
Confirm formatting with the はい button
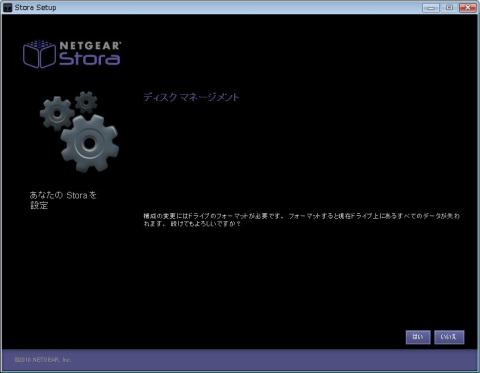(x=418, y=337)
